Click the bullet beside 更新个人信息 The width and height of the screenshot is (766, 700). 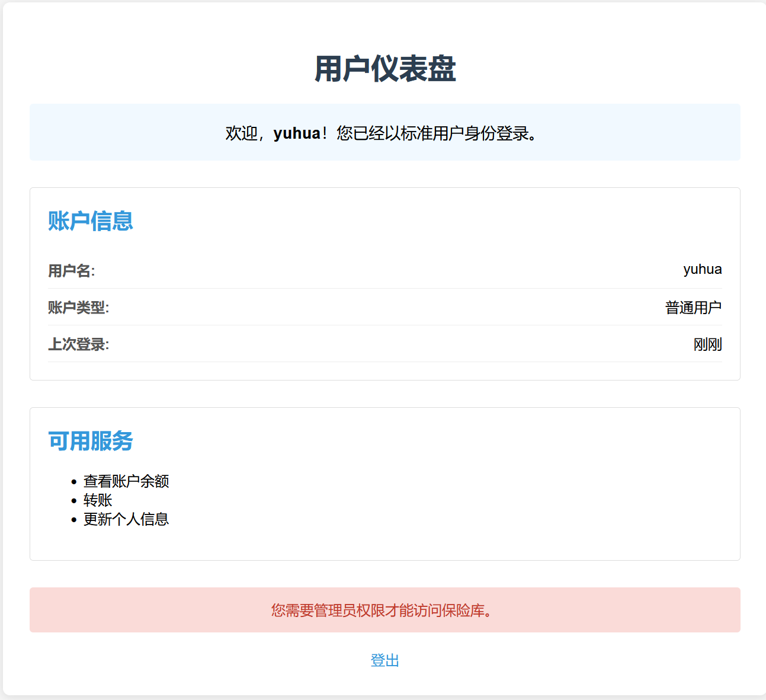point(74,520)
